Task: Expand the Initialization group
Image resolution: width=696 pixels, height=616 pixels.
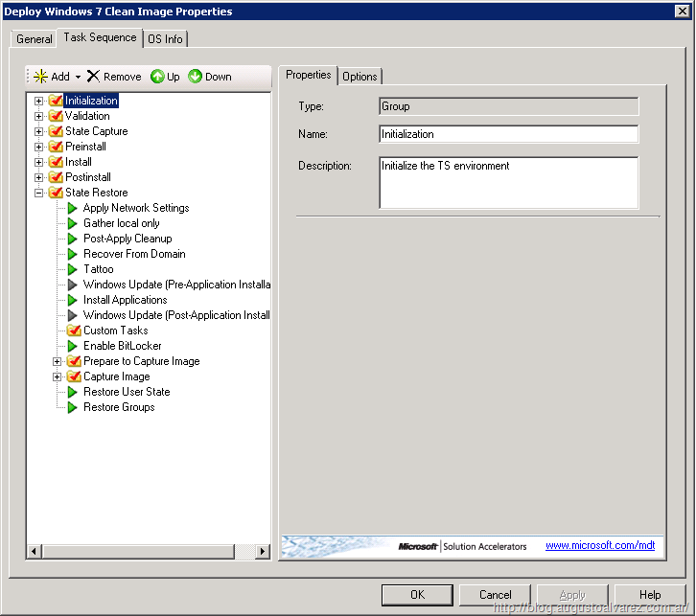Action: point(39,101)
